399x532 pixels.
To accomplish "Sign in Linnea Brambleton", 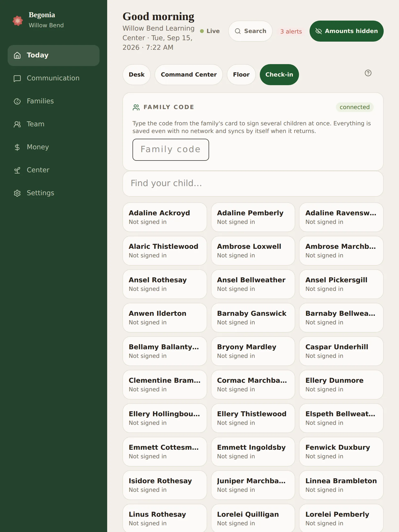I will tap(341, 485).
